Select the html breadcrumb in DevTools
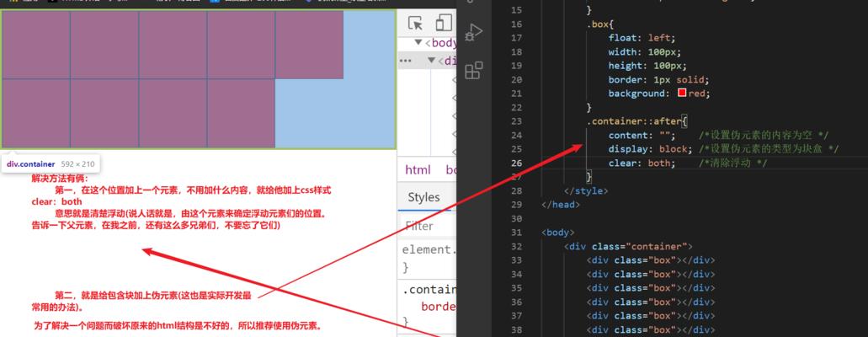Viewport: 868px width, 337px height. [x=418, y=169]
